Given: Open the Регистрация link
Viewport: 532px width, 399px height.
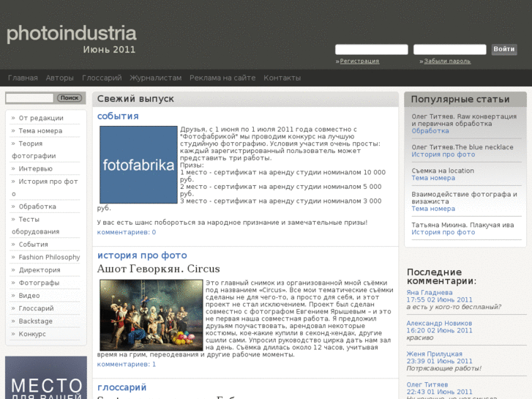Looking at the screenshot, I should pyautogui.click(x=359, y=61).
